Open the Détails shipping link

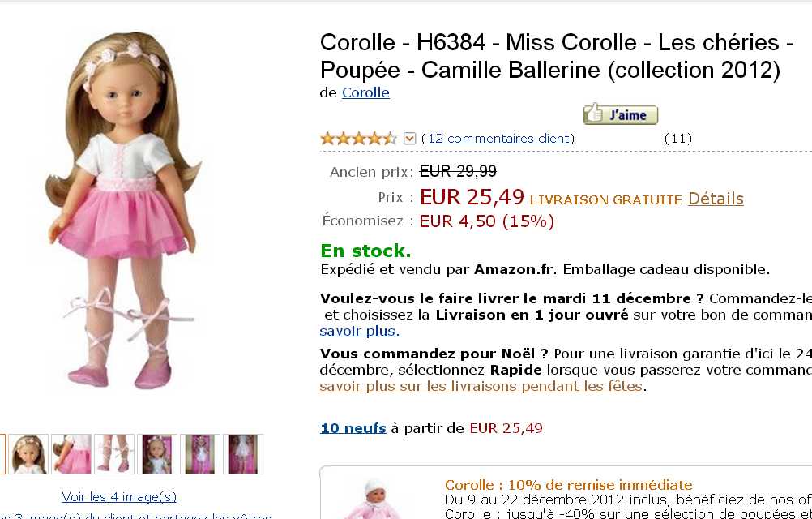point(716,199)
